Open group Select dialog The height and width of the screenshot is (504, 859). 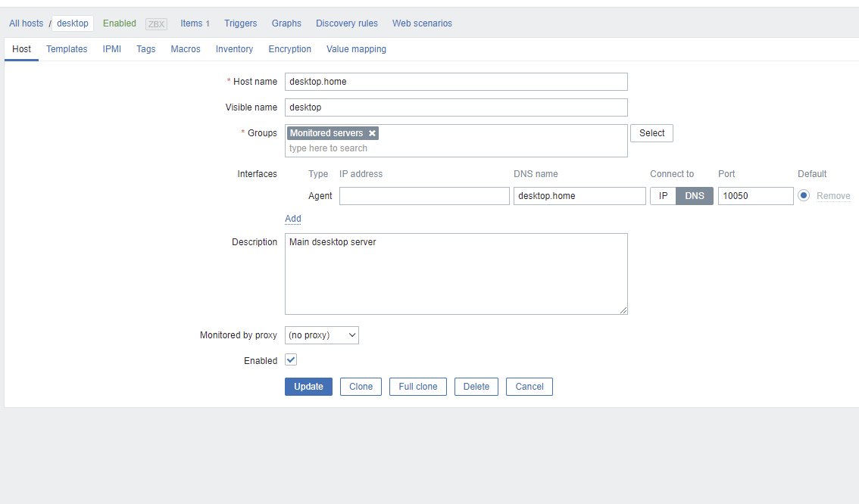pos(651,133)
